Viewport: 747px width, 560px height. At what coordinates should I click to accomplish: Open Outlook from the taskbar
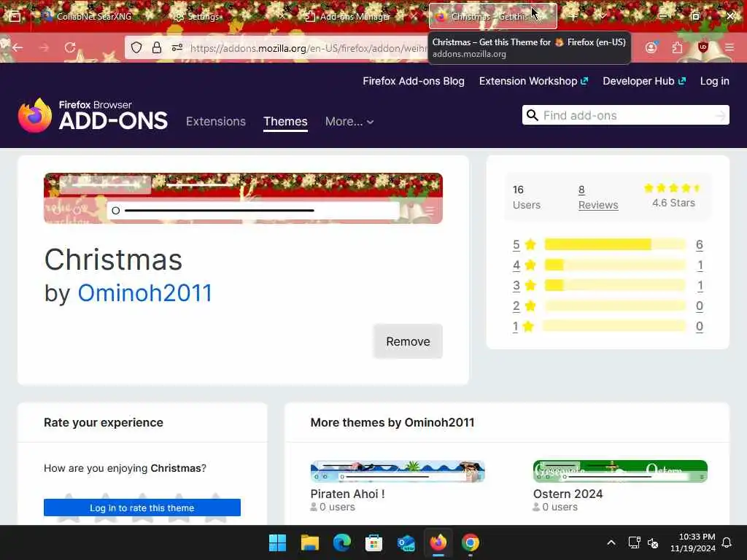pos(406,542)
